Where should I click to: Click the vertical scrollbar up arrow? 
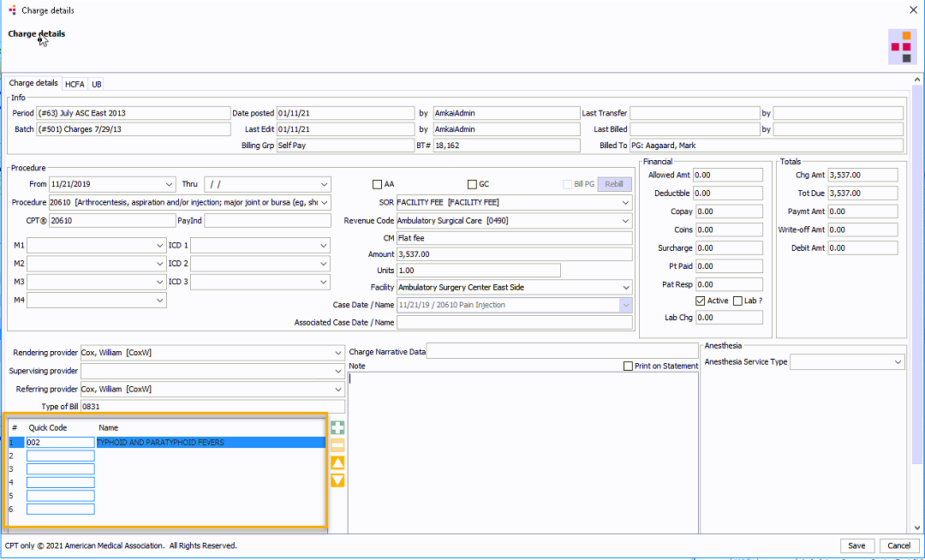(916, 80)
